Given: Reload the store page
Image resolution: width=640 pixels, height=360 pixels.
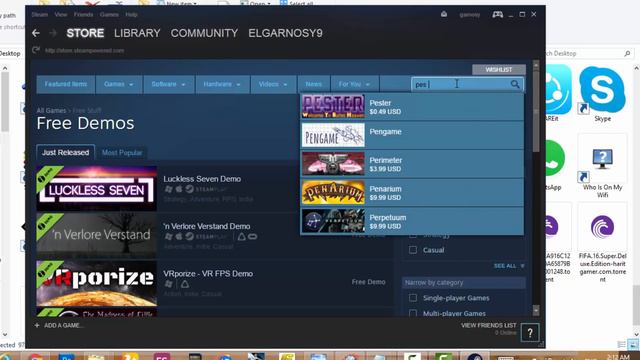Looking at the screenshot, I should coord(36,50).
